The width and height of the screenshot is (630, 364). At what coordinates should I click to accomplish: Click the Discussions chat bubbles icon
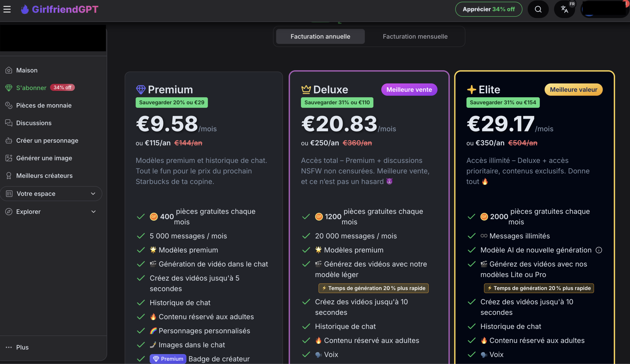[x=9, y=123]
